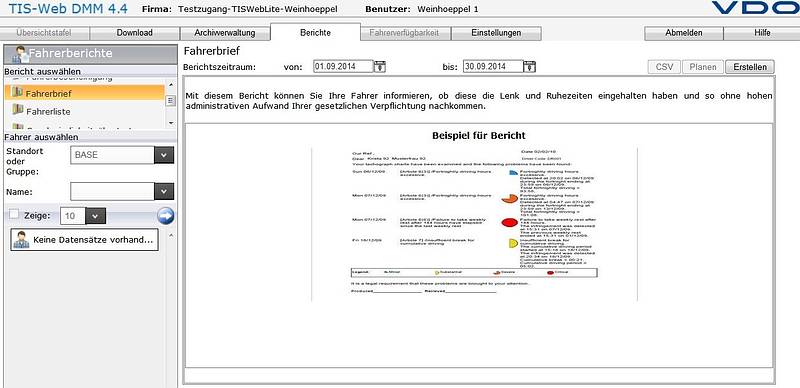The width and height of the screenshot is (800, 388).
Task: Expand the Name dropdown
Action: click(164, 192)
